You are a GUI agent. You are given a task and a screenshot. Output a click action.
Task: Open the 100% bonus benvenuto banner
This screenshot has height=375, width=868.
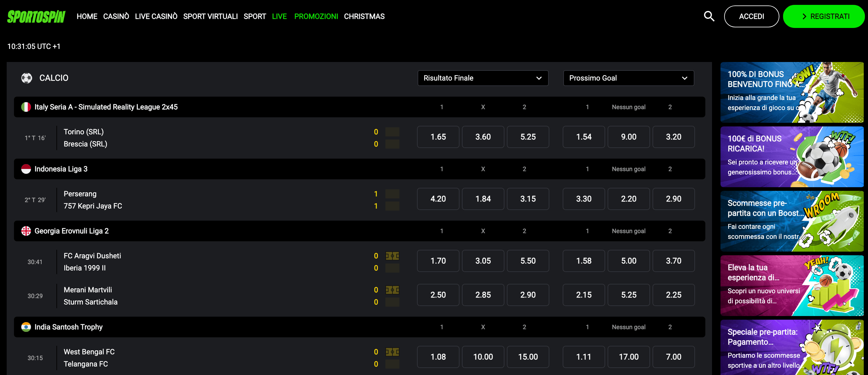tap(792, 92)
